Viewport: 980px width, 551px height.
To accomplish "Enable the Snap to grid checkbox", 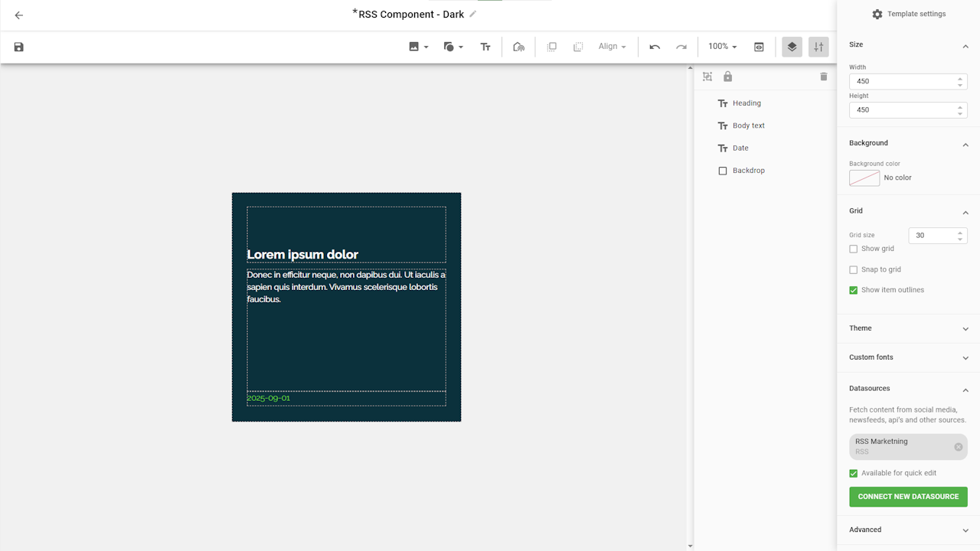I will (x=854, y=269).
